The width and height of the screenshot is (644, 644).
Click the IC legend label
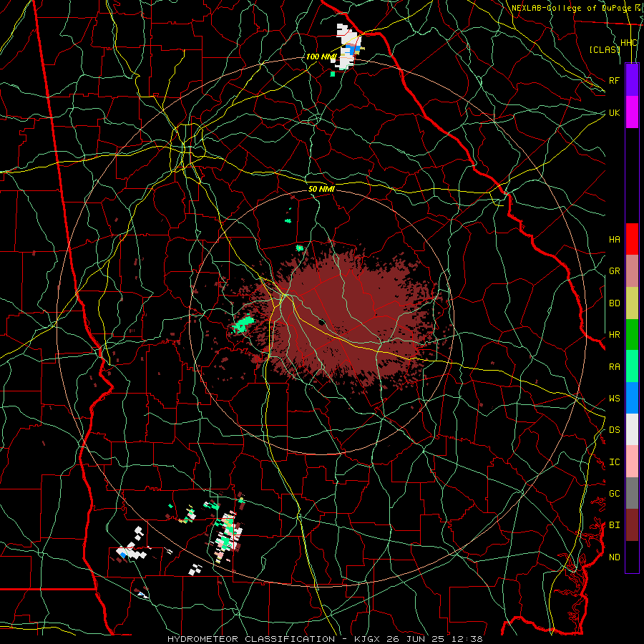click(x=615, y=462)
